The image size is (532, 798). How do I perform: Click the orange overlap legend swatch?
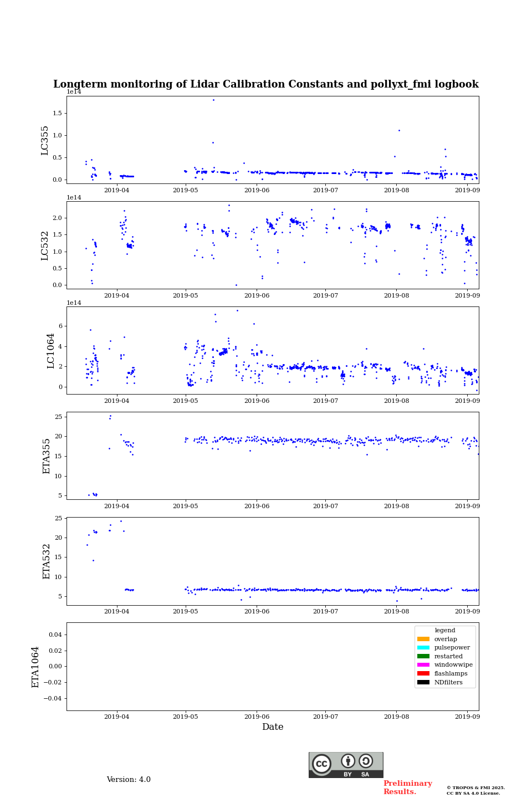[x=423, y=639]
